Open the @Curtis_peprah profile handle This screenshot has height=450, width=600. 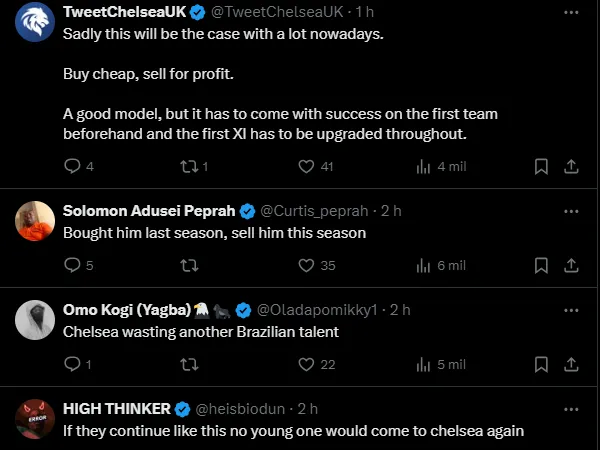(x=311, y=211)
